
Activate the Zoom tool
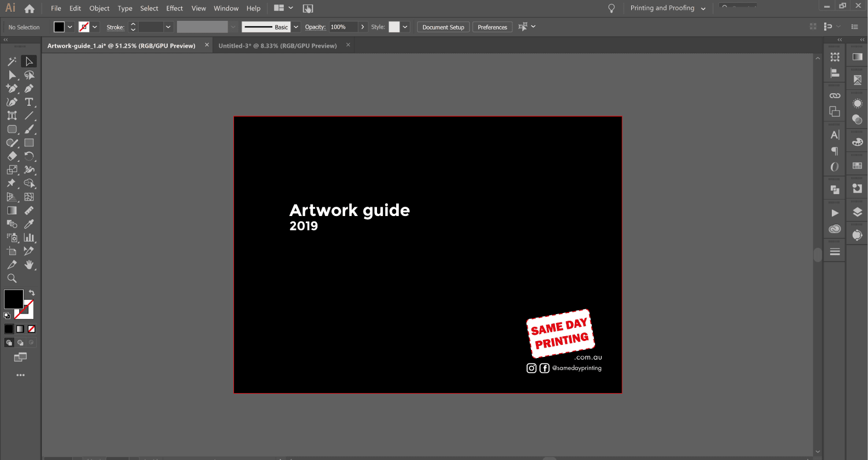pyautogui.click(x=12, y=278)
